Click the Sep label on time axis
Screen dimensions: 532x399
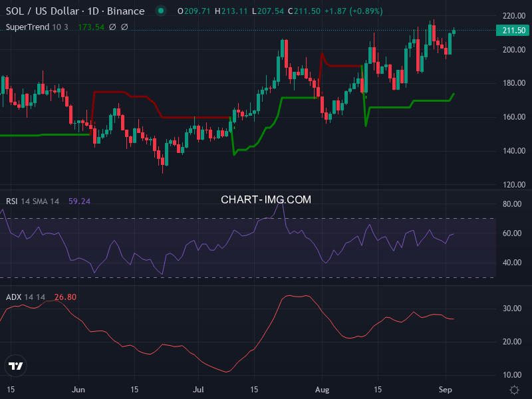coord(446,388)
